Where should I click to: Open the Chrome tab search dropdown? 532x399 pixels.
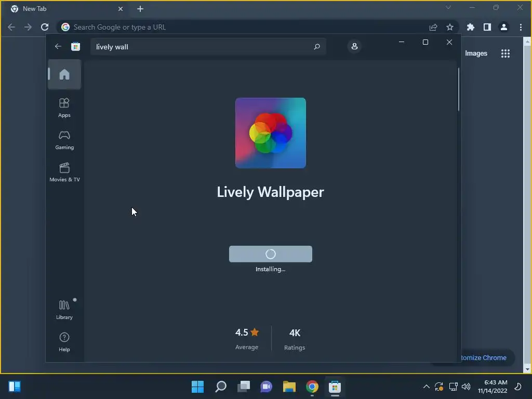tap(448, 7)
